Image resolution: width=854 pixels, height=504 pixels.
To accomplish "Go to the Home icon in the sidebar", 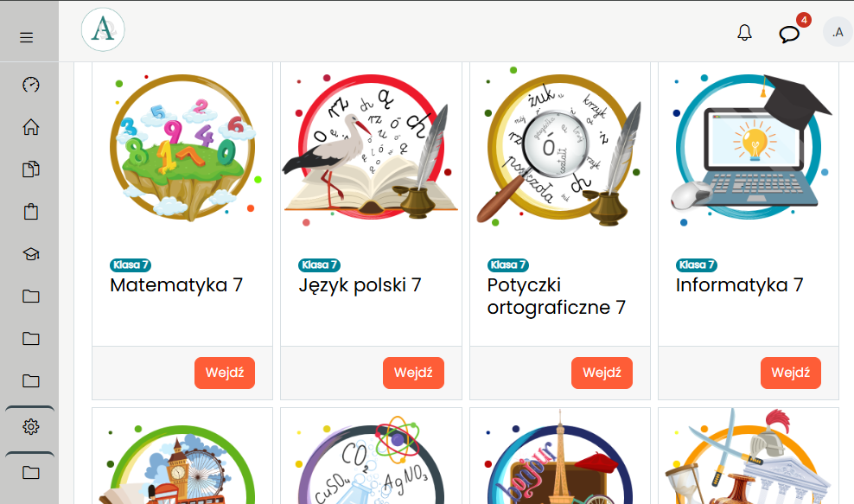I will point(31,126).
